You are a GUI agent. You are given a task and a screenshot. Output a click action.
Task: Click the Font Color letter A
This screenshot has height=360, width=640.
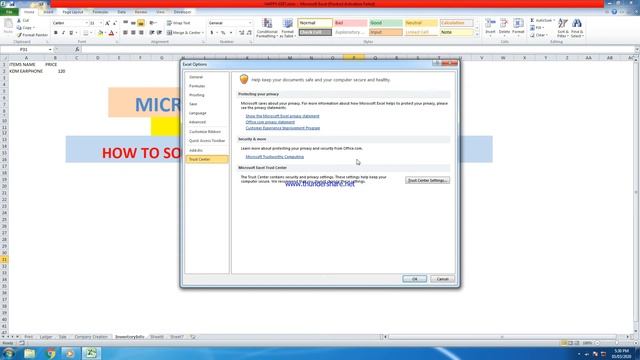111,33
